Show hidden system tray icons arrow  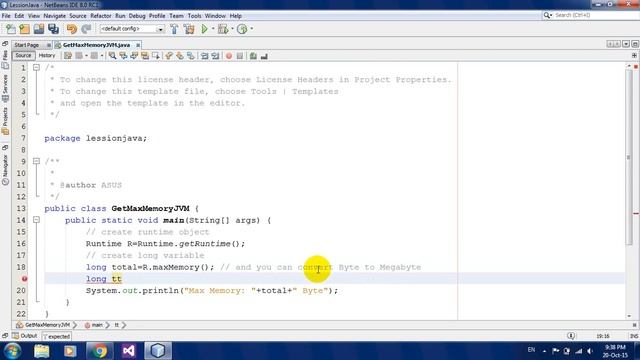point(544,351)
